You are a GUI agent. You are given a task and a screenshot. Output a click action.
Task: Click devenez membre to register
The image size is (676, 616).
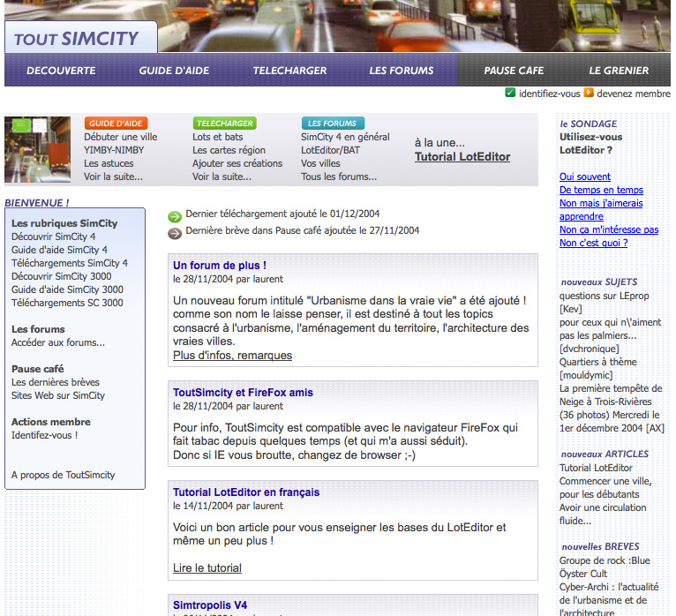(634, 94)
